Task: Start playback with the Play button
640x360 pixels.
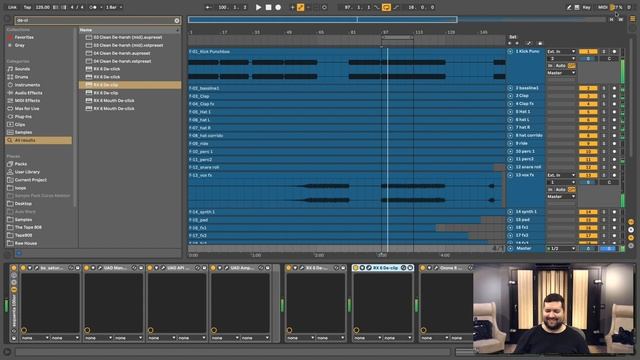Action: pyautogui.click(x=258, y=7)
